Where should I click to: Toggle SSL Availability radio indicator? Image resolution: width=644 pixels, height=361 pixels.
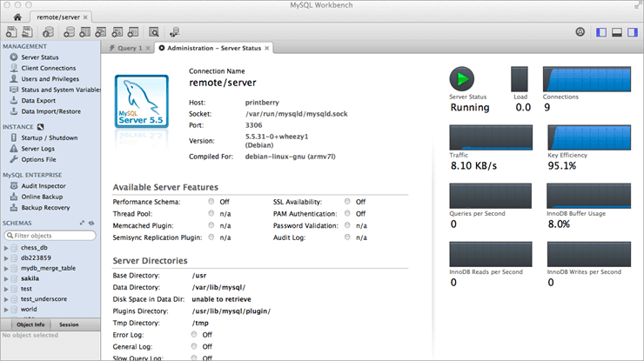347,201
